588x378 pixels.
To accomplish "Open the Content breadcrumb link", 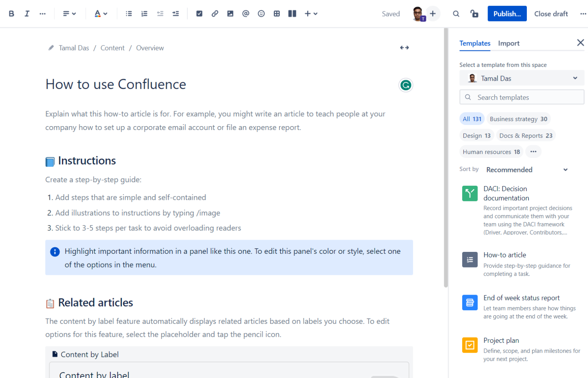I will (x=113, y=48).
